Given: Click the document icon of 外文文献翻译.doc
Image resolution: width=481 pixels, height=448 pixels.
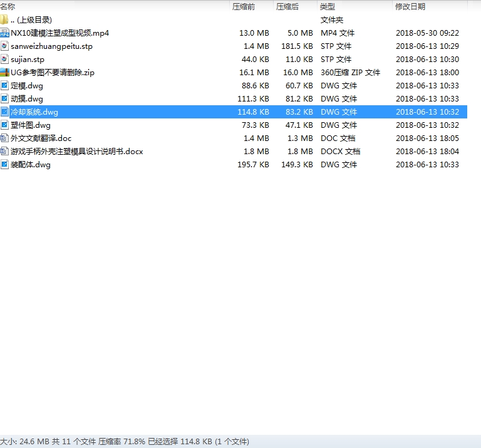Looking at the screenshot, I should 4,138.
